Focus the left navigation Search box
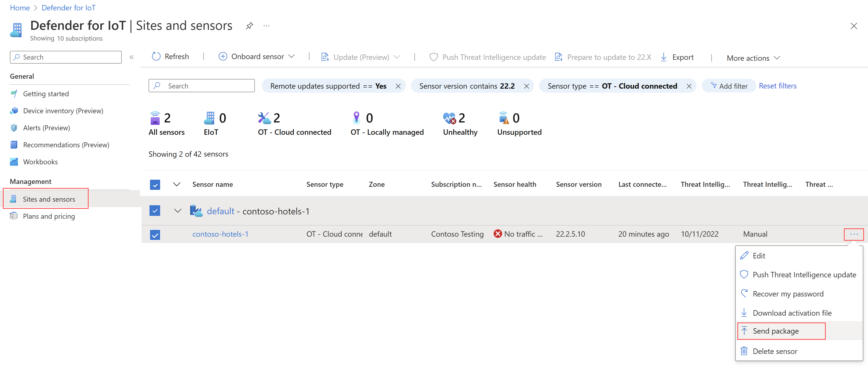The width and height of the screenshot is (868, 366). pos(66,57)
